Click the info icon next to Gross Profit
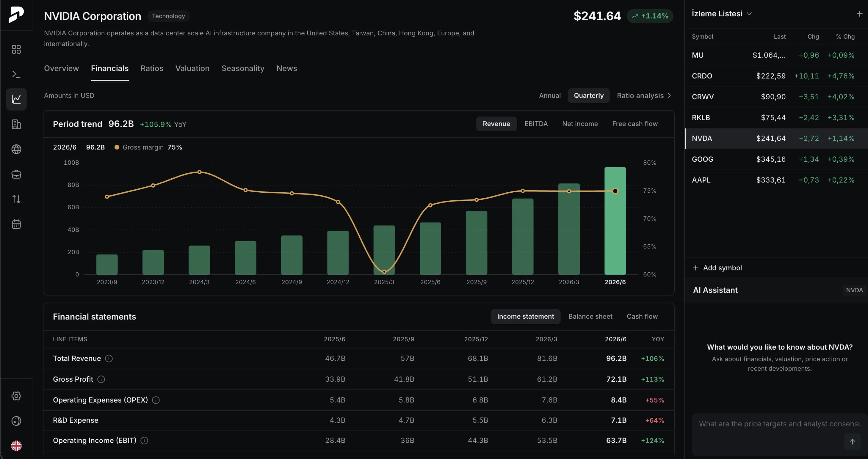 pos(101,380)
